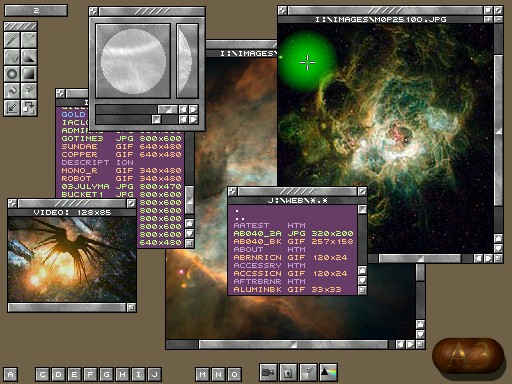Click right arrow on lower brush slider
The height and width of the screenshot is (384, 512).
tap(193, 119)
